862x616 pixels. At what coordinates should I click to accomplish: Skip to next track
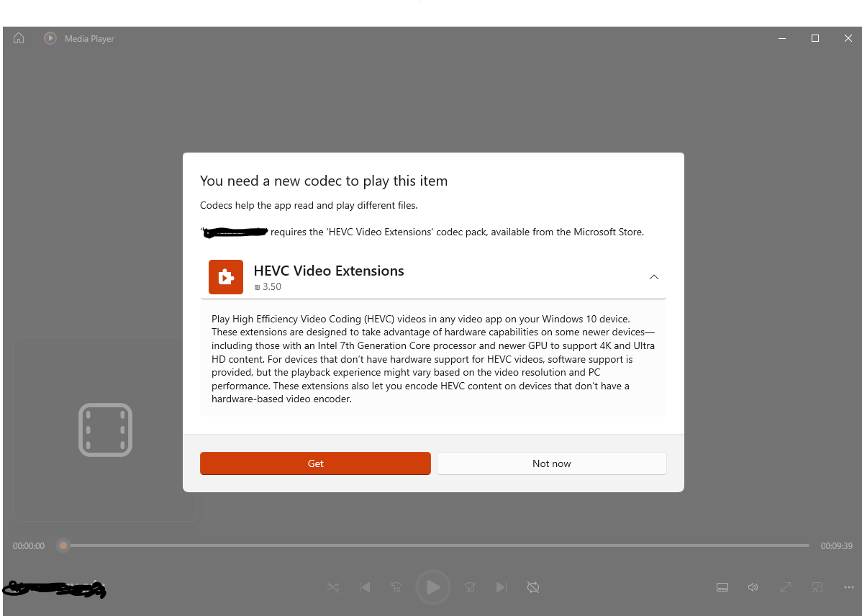[502, 587]
